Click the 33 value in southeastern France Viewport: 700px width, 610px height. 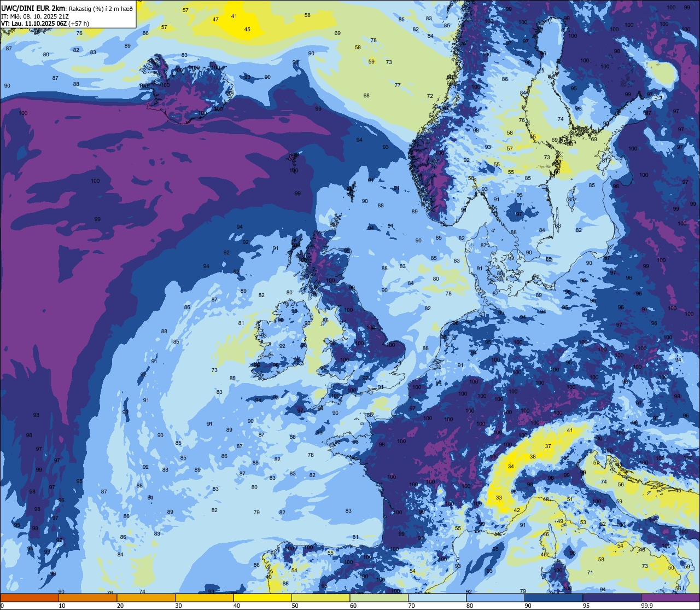tap(499, 498)
